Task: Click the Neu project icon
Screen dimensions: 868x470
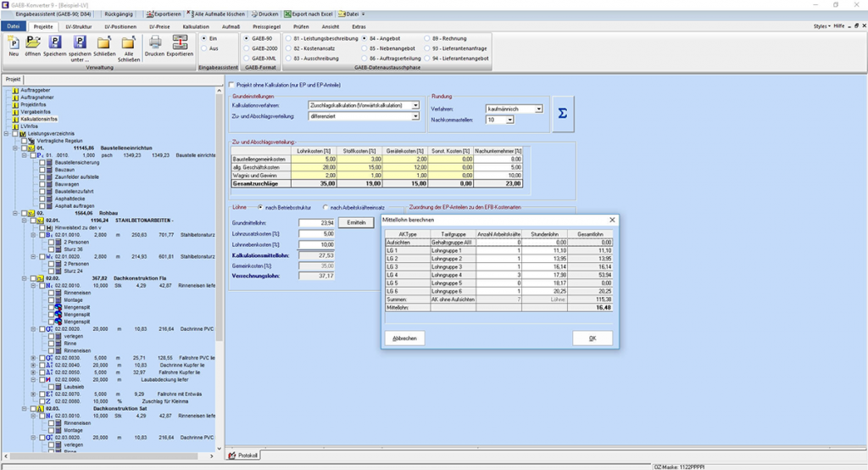Action: click(x=14, y=46)
